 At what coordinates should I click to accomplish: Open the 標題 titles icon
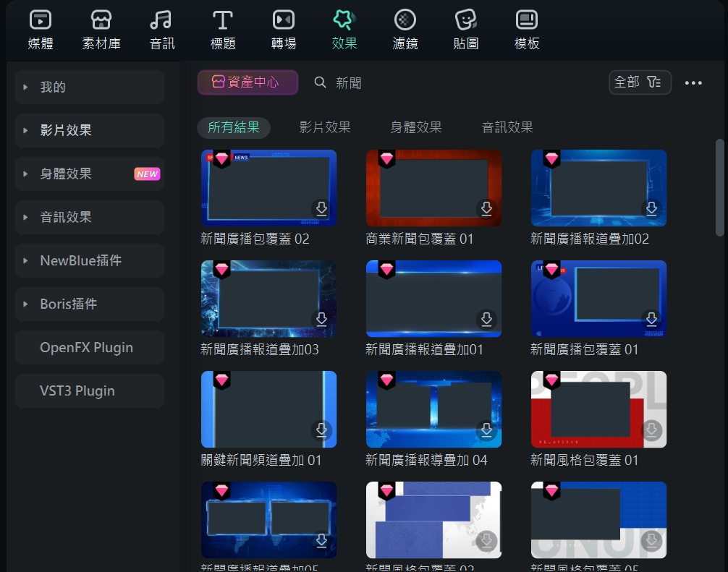tap(223, 30)
